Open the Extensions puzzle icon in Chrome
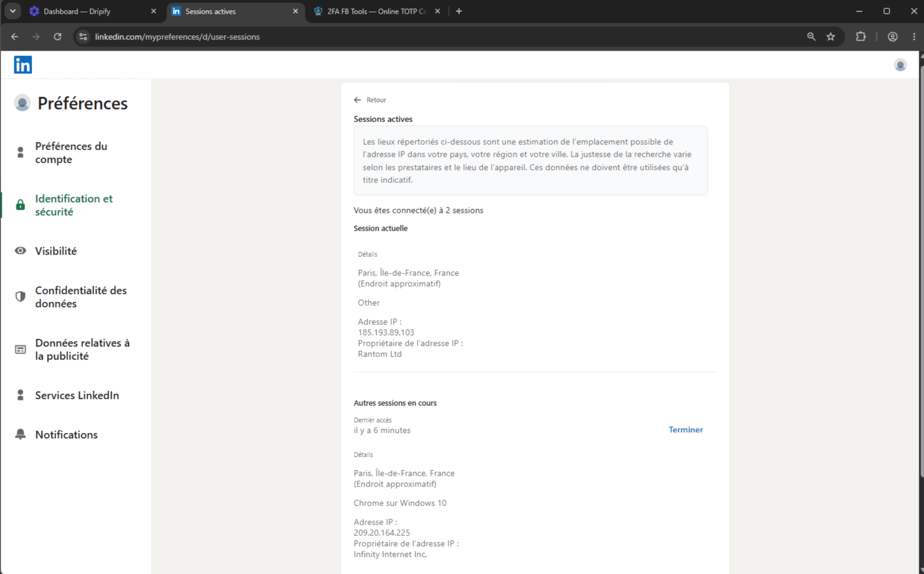 pyautogui.click(x=861, y=37)
